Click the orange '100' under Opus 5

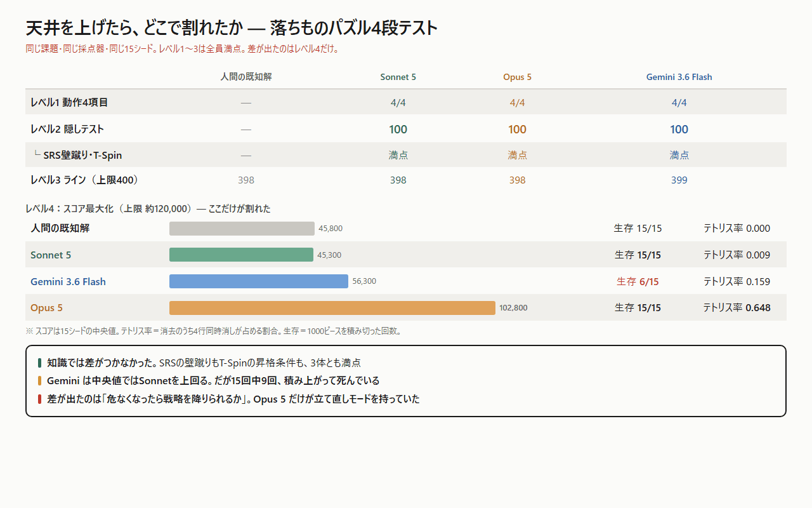pyautogui.click(x=518, y=130)
